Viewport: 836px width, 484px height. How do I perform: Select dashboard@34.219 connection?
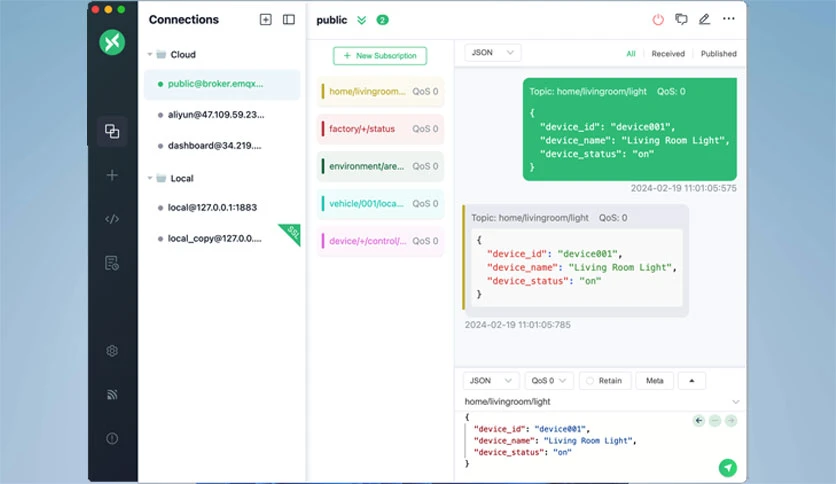pyautogui.click(x=222, y=146)
